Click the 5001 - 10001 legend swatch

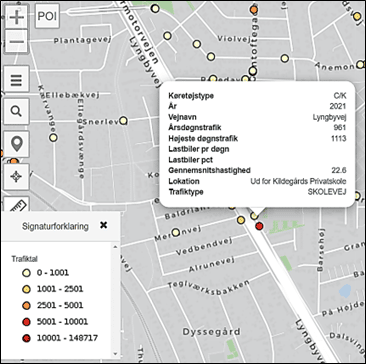pyautogui.click(x=27, y=322)
